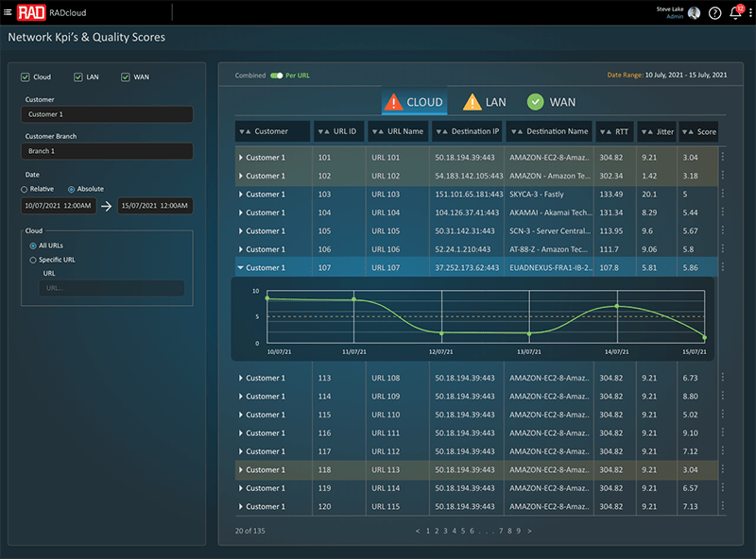Image resolution: width=756 pixels, height=559 pixels.
Task: Sort table by Customer column arrows
Action: point(244,131)
